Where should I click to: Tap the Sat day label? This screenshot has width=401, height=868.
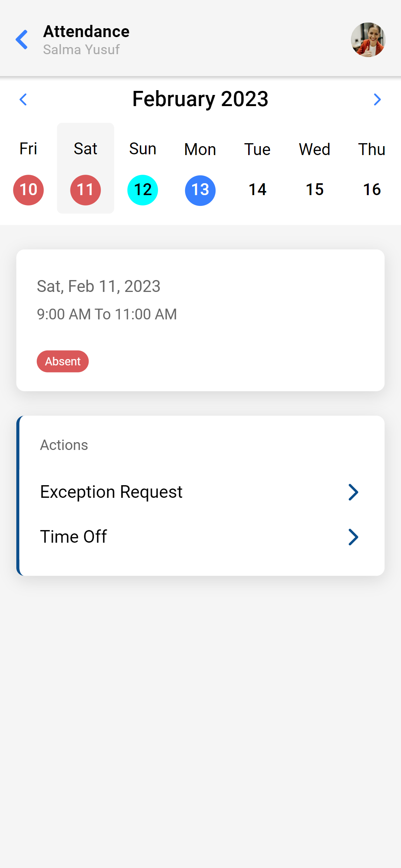click(86, 149)
